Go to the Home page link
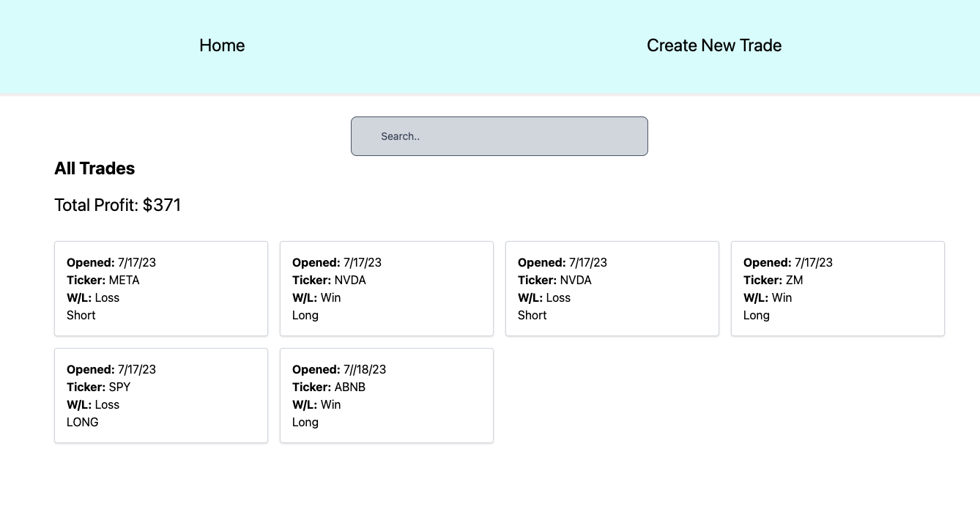Image resolution: width=980 pixels, height=523 pixels. 222,45
